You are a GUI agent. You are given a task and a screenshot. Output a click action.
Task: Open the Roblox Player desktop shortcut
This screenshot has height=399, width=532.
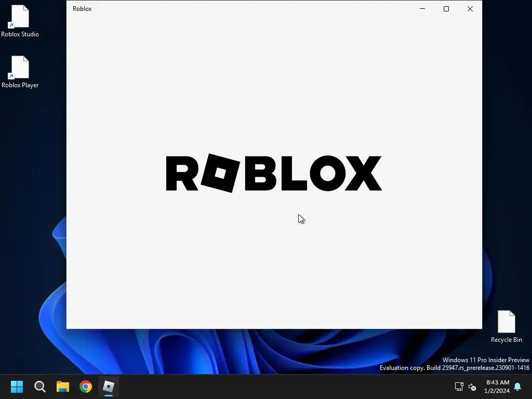(20, 72)
